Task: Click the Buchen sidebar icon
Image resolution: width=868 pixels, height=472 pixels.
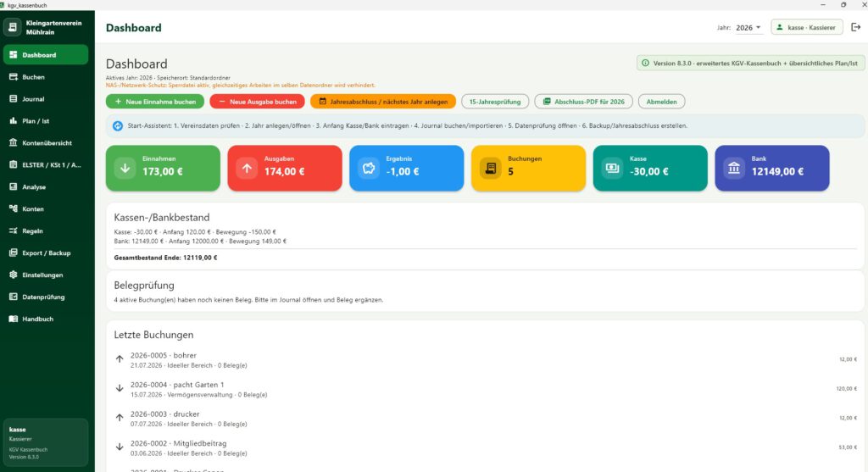Action: tap(14, 77)
